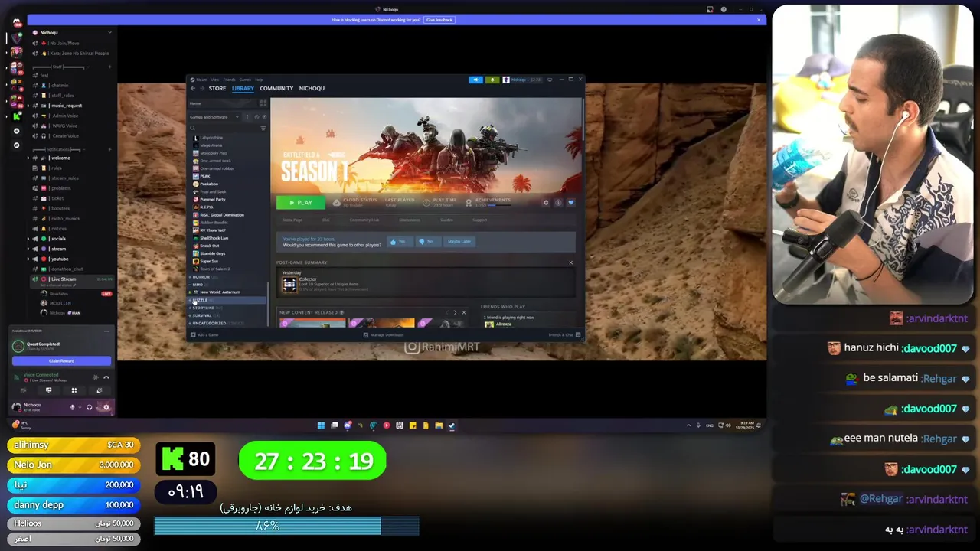Mute the microphone in Discord's user panel
The width and height of the screenshot is (980, 551).
73,407
